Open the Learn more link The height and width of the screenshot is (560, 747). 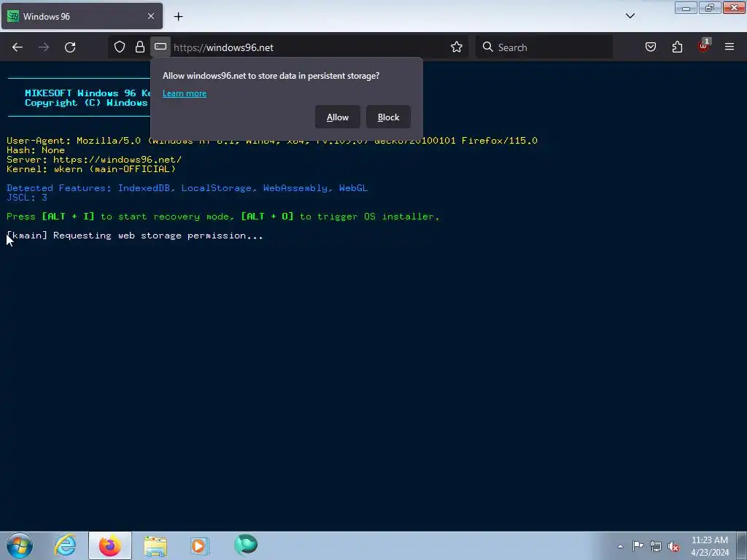[x=185, y=93]
